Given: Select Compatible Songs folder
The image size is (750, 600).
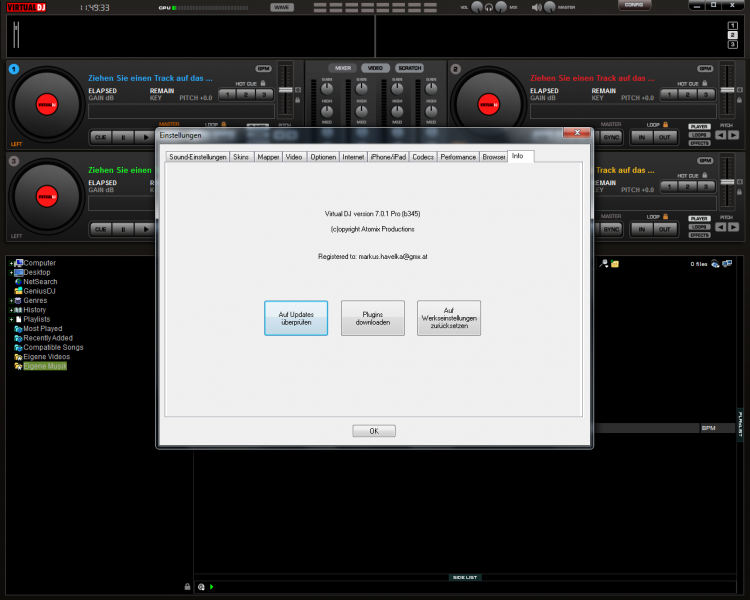Looking at the screenshot, I should [53, 347].
